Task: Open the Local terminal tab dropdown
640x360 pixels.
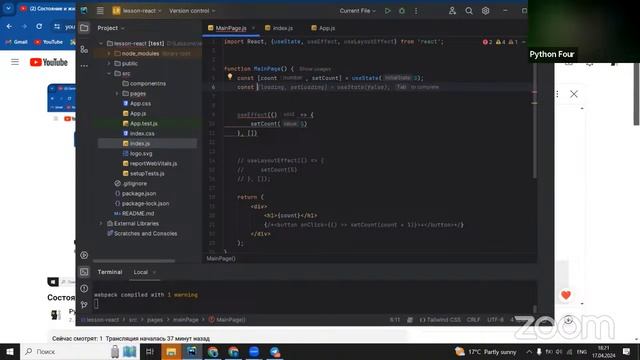Action: click(x=154, y=272)
